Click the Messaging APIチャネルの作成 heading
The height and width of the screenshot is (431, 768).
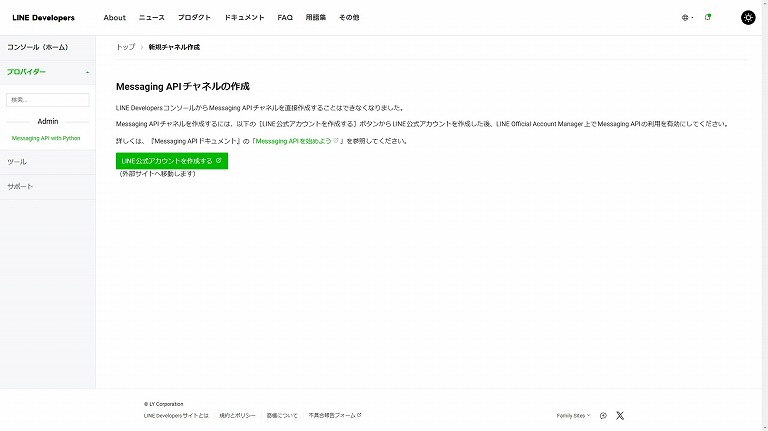183,87
